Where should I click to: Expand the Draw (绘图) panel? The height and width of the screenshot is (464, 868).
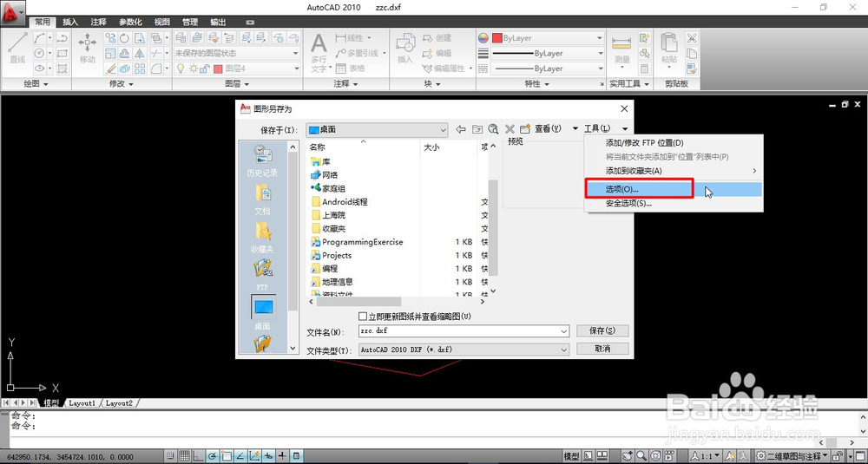coord(36,84)
